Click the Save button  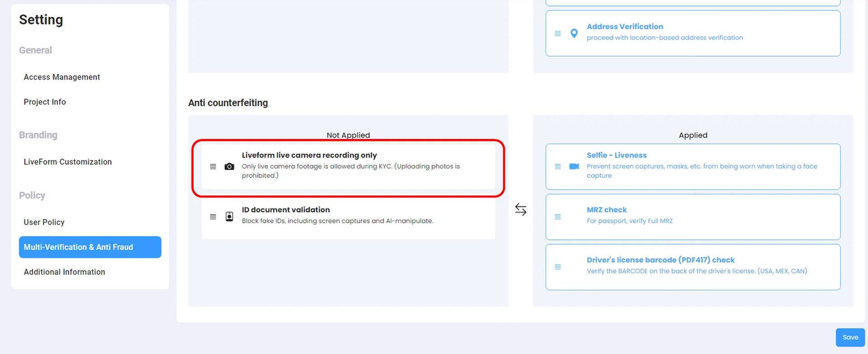[x=850, y=337]
